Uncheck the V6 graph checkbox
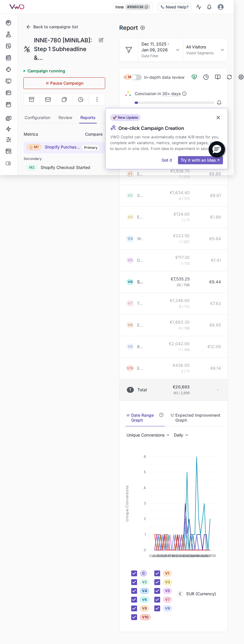The height and width of the screenshot is (644, 244). (134, 600)
